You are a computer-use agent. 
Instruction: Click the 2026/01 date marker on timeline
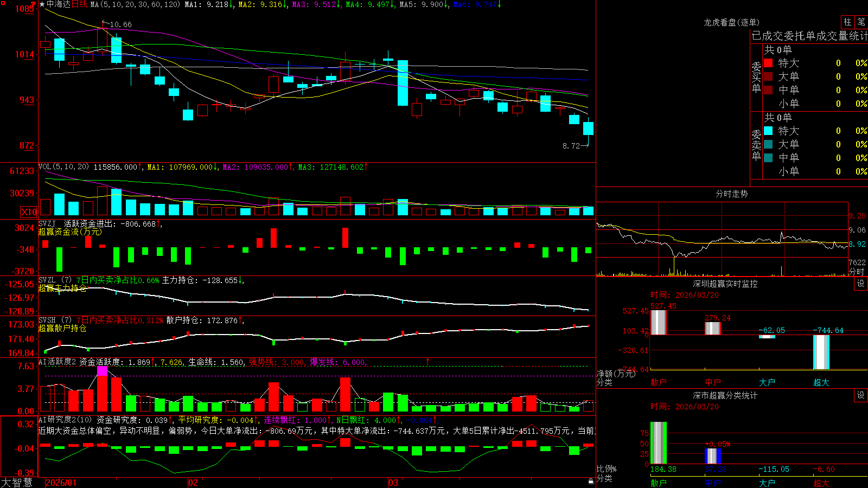61,483
